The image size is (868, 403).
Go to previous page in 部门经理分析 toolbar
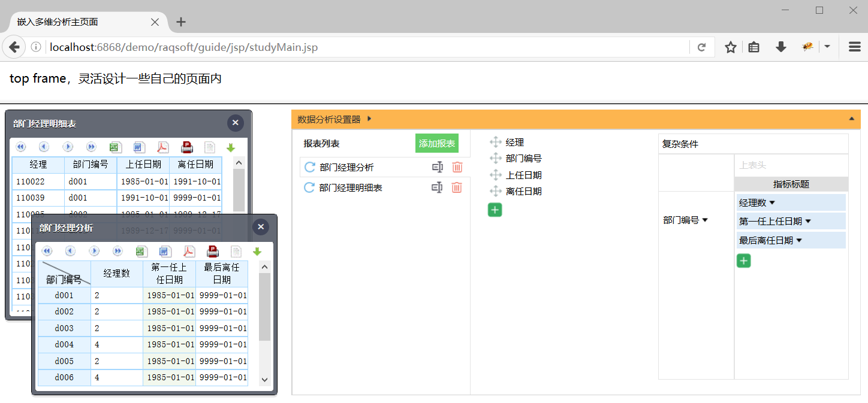tap(70, 251)
